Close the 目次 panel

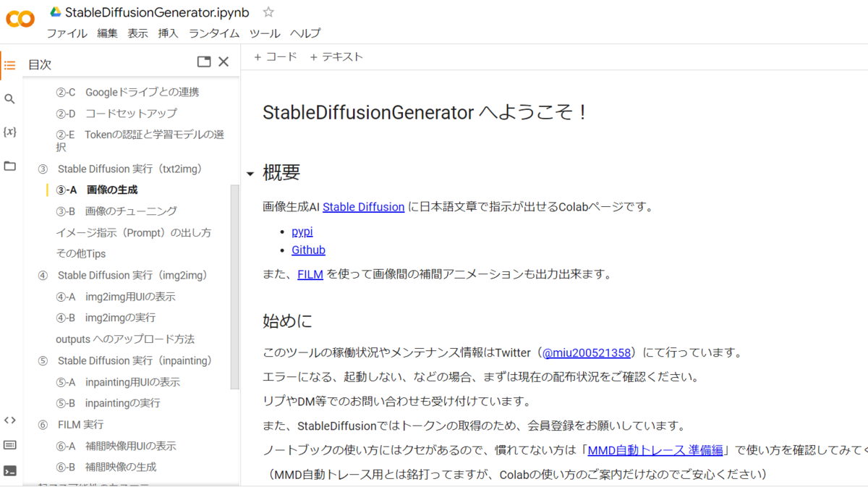(x=224, y=62)
